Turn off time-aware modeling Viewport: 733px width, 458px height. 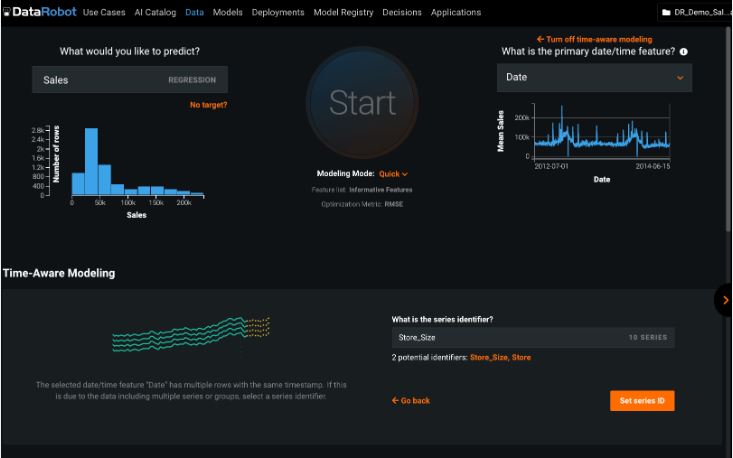594,39
